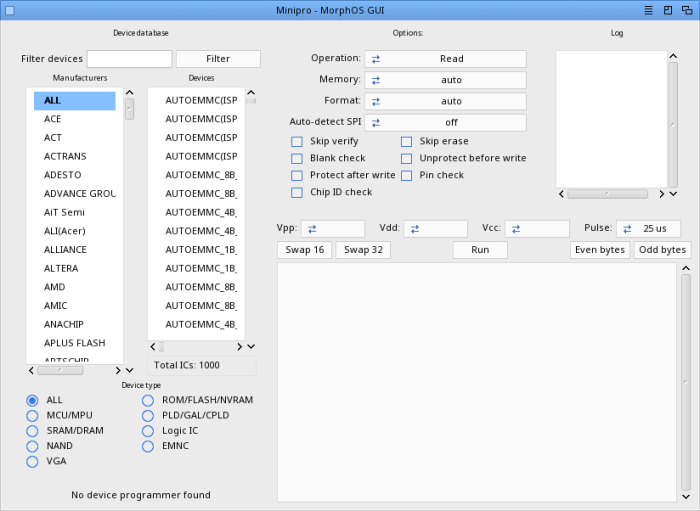The image size is (700, 511).
Task: Click the Devices list scroll down arrow
Action: [251, 346]
